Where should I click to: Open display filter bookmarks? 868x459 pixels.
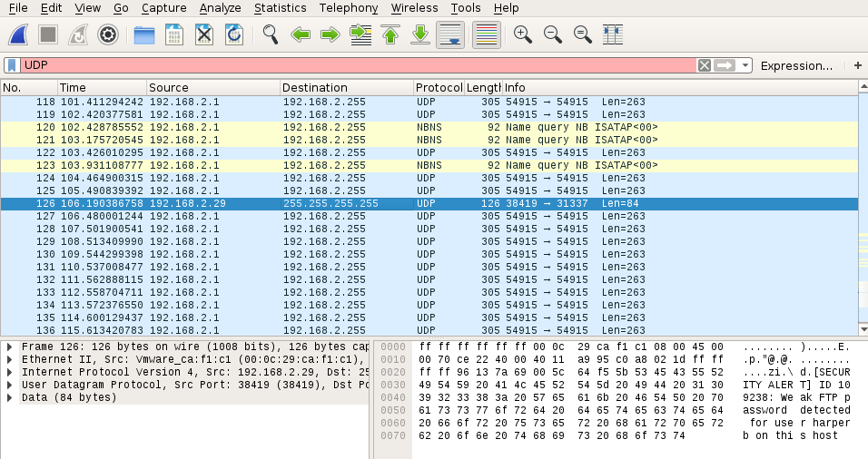[x=12, y=65]
